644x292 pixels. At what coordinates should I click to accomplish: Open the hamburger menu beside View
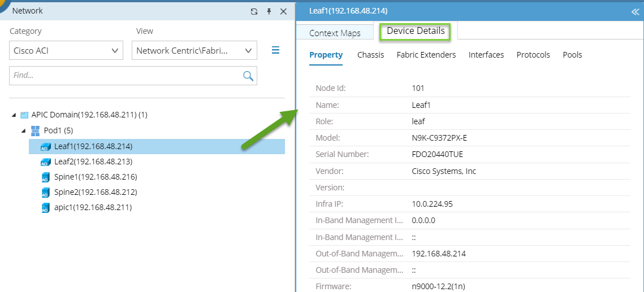pyautogui.click(x=276, y=50)
